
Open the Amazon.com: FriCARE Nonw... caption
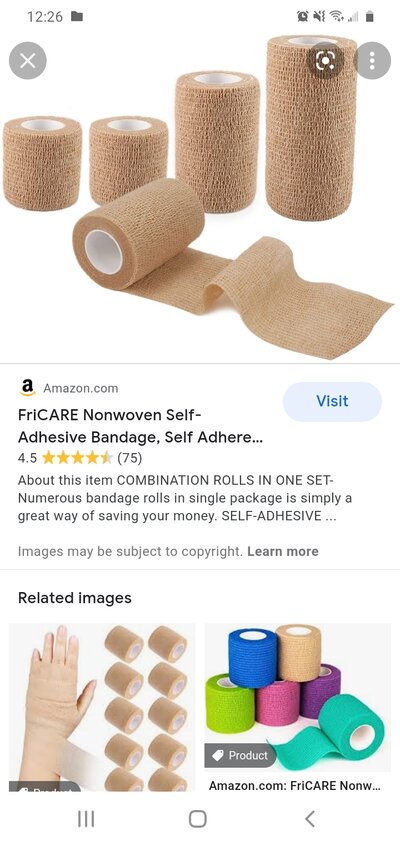click(x=294, y=785)
